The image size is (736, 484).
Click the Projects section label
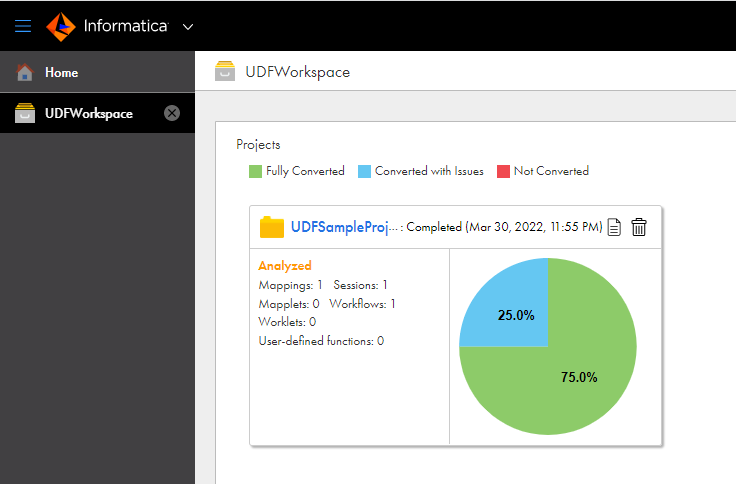point(258,145)
